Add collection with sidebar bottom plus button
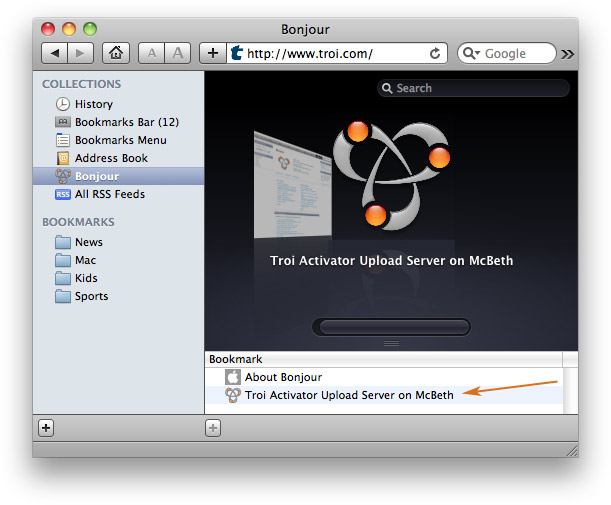Image resolution: width=611 pixels, height=505 pixels. (46, 428)
